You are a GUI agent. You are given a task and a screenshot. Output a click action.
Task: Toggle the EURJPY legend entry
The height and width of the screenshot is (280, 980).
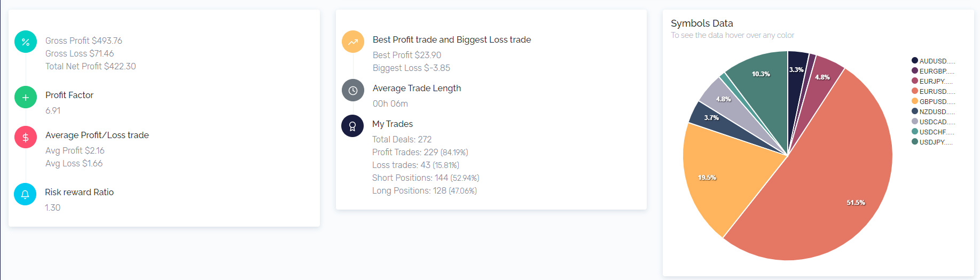point(932,81)
